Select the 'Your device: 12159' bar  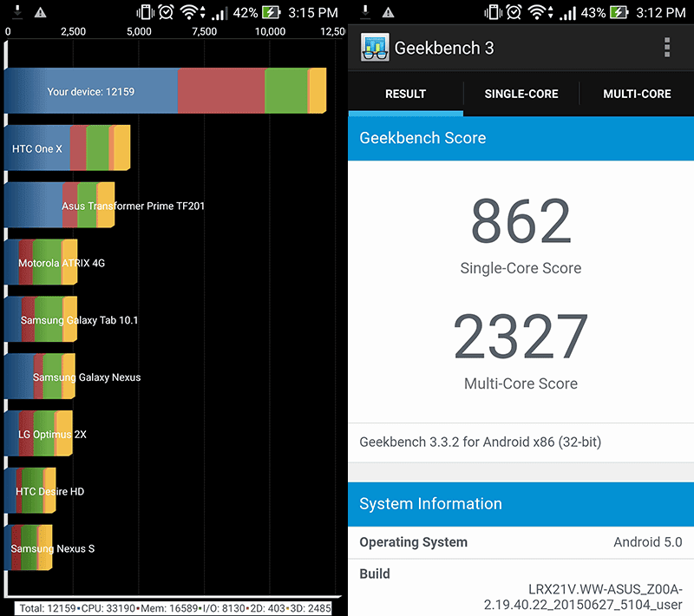pos(165,91)
